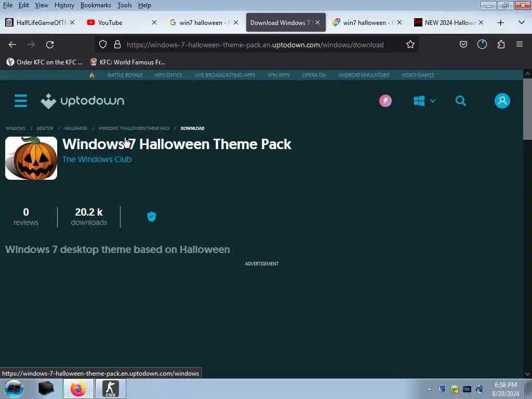Click the 20.2 k downloads counter
Image resolution: width=532 pixels, height=399 pixels.
[89, 217]
